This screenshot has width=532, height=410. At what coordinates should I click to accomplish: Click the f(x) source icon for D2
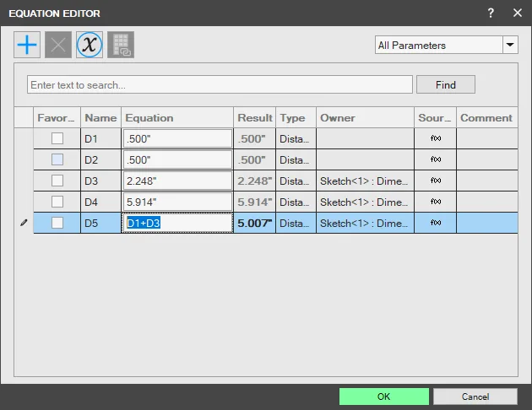click(x=436, y=159)
